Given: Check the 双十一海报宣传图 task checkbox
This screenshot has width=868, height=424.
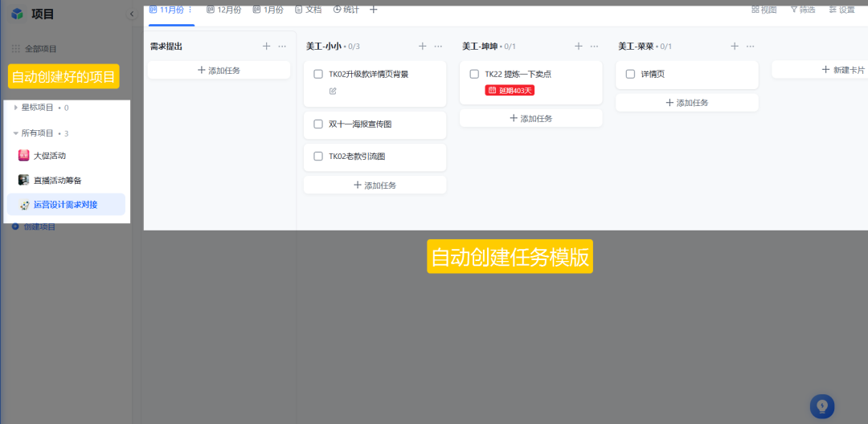Looking at the screenshot, I should 318,124.
